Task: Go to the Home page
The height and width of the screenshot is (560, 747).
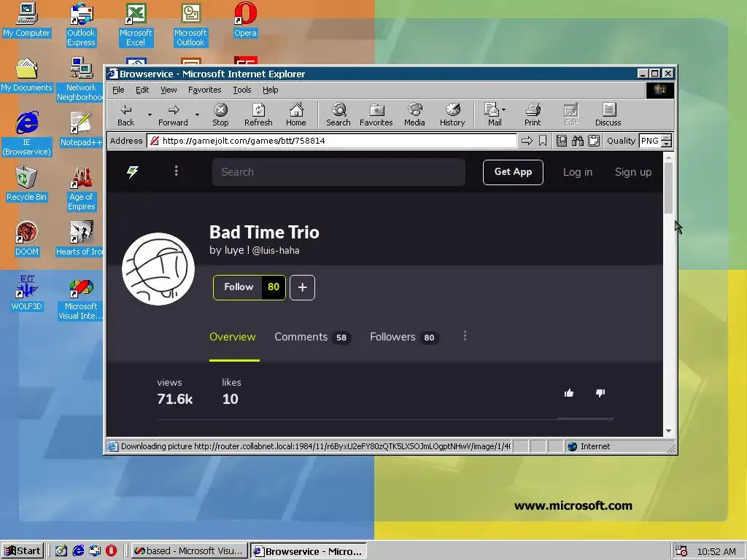Action: [x=296, y=115]
